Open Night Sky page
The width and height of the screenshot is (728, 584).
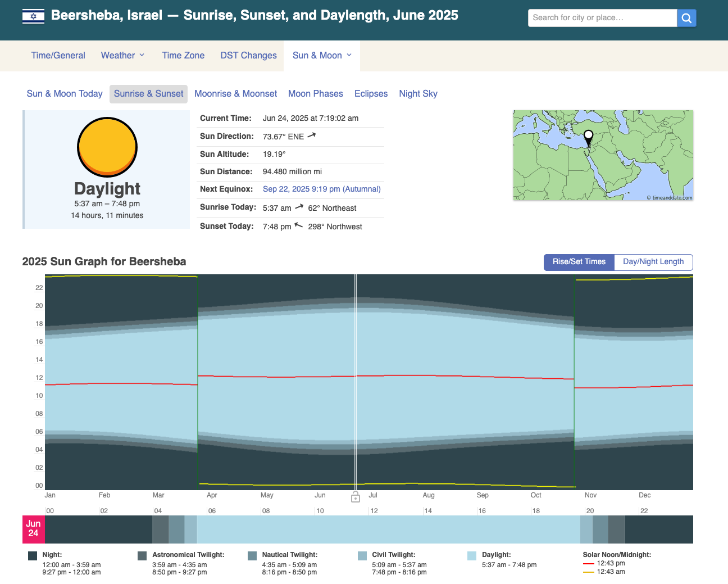tap(418, 94)
